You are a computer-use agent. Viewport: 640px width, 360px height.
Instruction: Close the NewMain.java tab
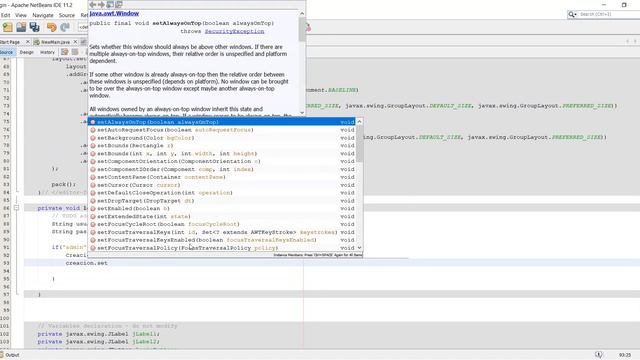[x=75, y=42]
